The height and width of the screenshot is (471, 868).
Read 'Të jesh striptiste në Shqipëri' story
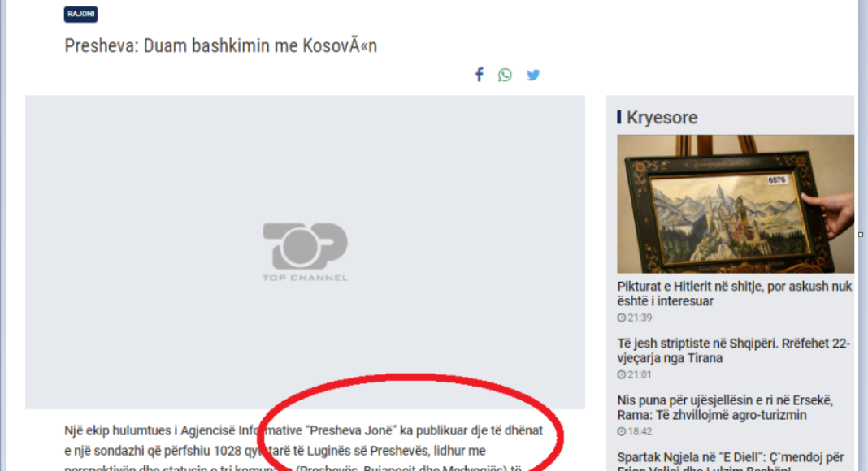[733, 351]
